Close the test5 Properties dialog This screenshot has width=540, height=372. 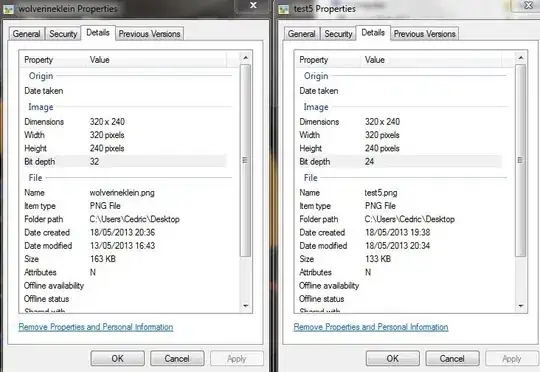[527, 6]
